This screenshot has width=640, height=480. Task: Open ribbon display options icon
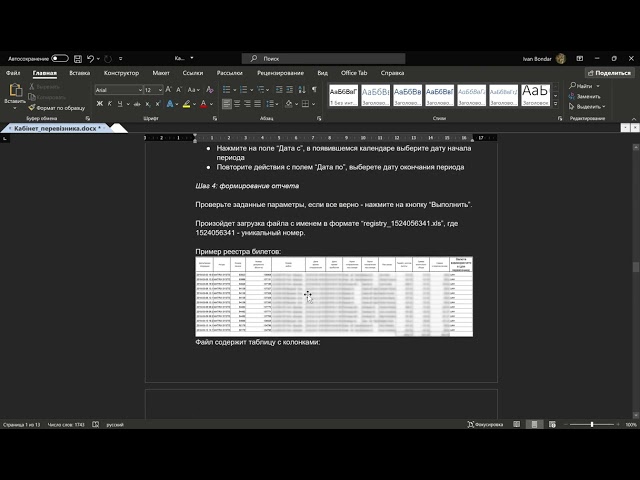coord(580,59)
